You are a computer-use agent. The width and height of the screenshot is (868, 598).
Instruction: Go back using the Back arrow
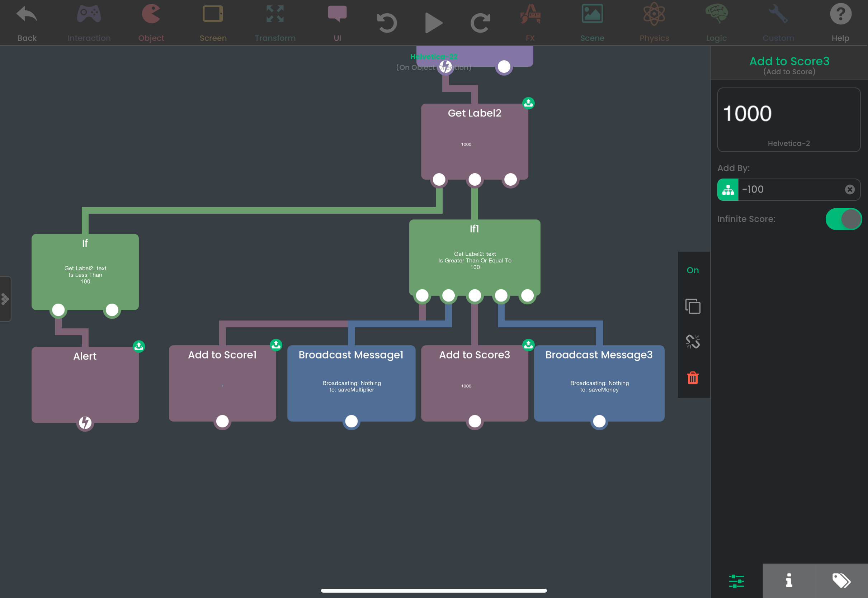point(27,23)
